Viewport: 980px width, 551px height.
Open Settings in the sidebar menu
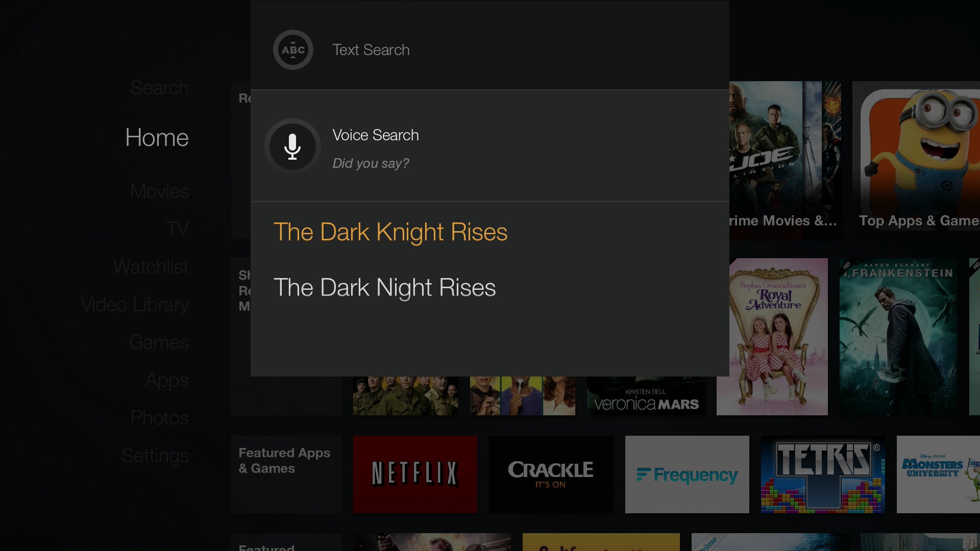coord(155,456)
